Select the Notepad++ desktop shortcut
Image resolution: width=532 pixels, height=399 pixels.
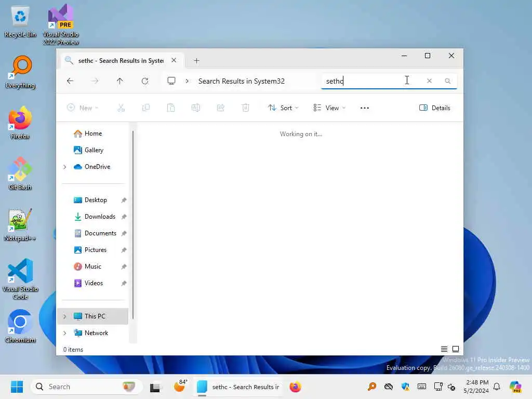20,224
